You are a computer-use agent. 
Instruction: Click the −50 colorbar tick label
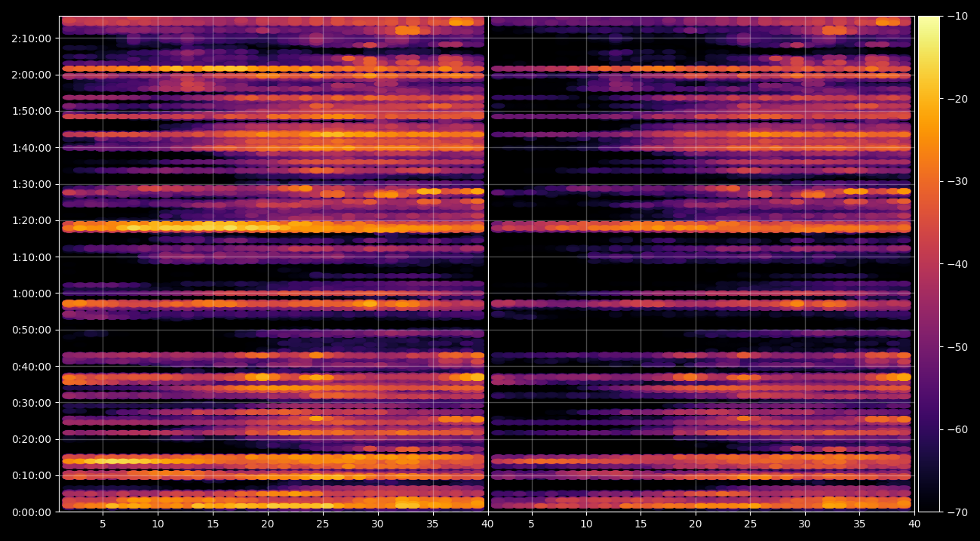point(957,347)
